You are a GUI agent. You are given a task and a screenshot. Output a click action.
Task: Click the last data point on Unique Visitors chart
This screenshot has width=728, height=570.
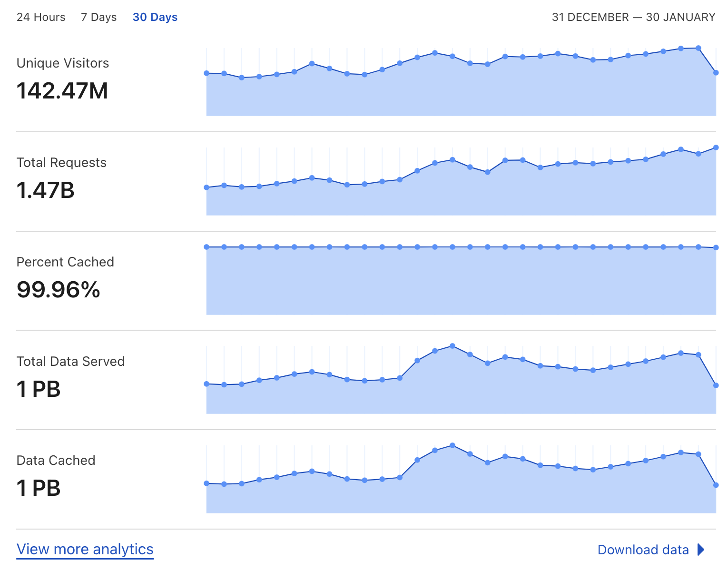(716, 73)
